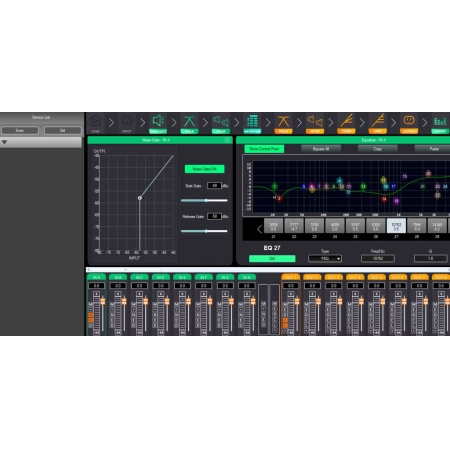Click the OUT 1 channel fader

click(297, 302)
